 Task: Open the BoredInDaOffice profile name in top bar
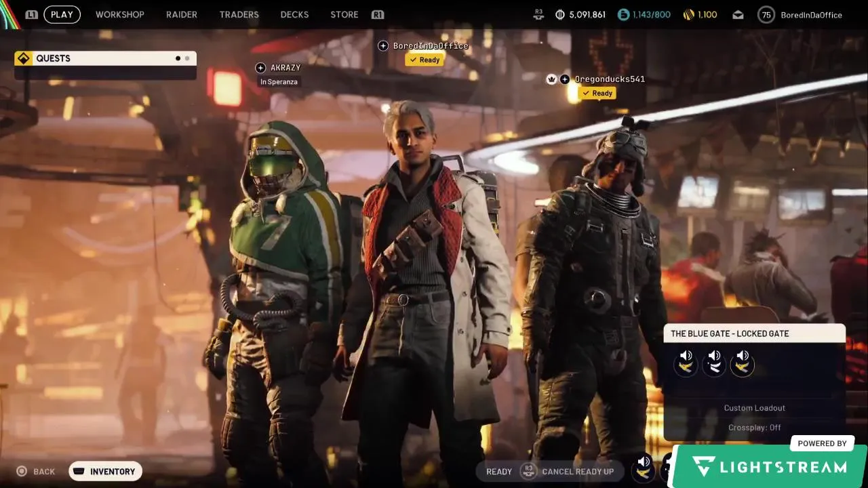click(811, 15)
